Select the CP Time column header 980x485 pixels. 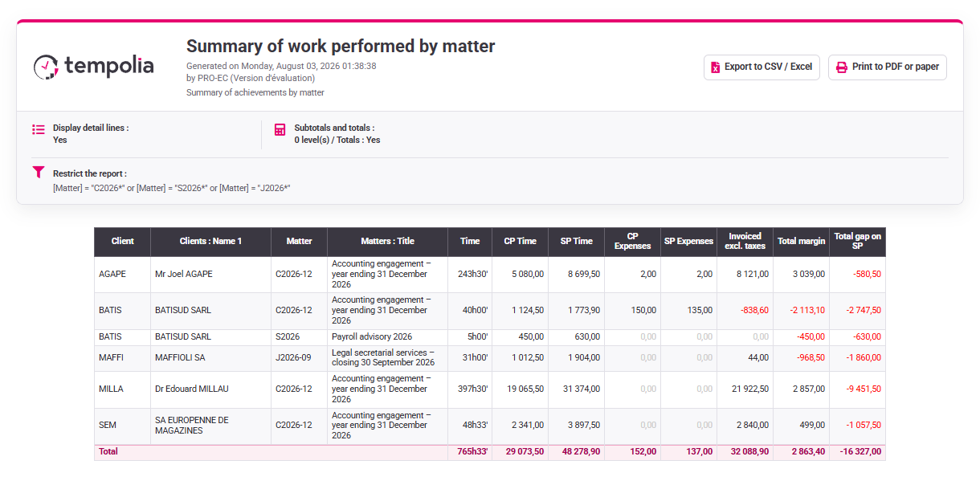click(x=521, y=242)
